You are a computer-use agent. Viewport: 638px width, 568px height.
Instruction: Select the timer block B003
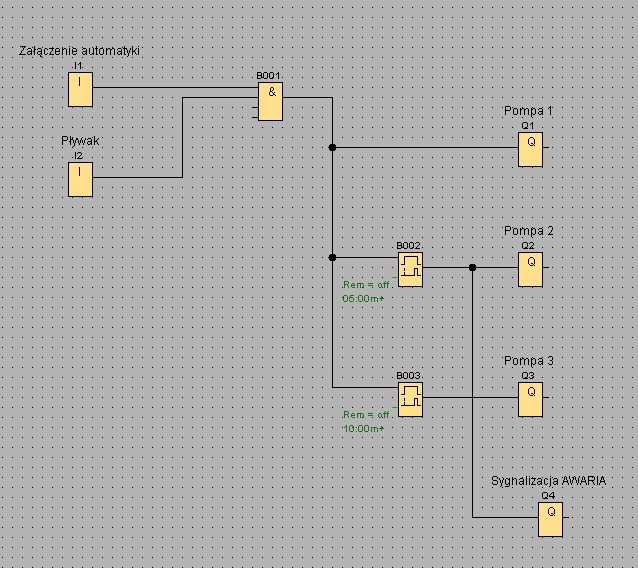[x=410, y=400]
